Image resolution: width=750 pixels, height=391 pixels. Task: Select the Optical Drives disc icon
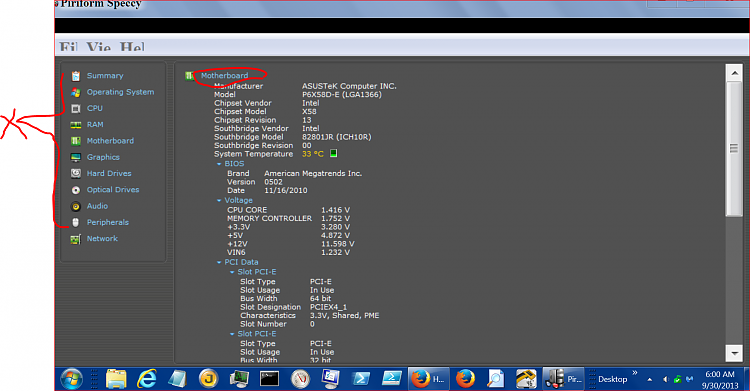pyautogui.click(x=76, y=190)
